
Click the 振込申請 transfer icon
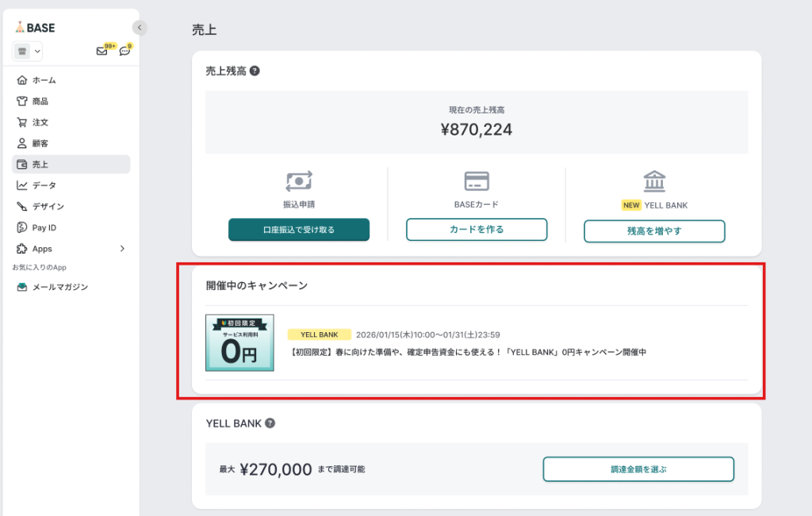tap(298, 182)
